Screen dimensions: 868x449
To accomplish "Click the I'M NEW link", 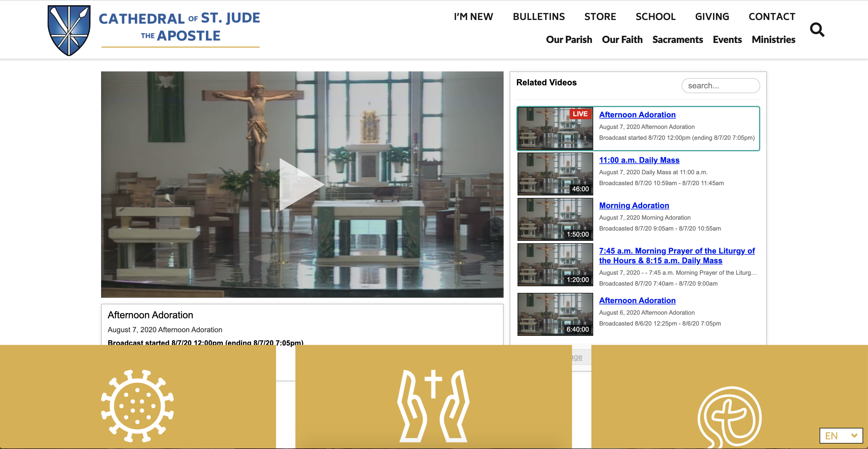I will click(473, 17).
